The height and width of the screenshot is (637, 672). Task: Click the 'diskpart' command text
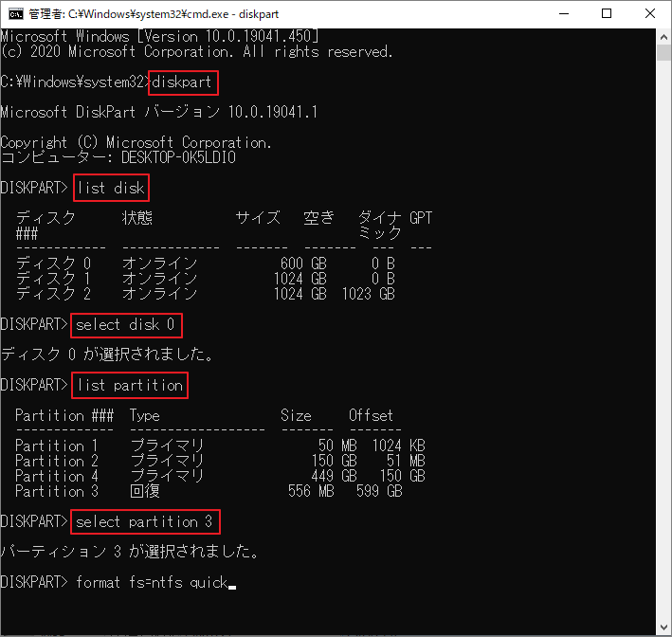(x=182, y=82)
